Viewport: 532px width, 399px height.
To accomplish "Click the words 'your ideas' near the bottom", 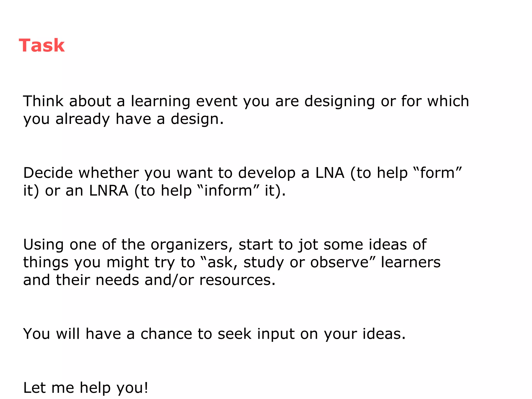I will pyautogui.click(x=365, y=334).
